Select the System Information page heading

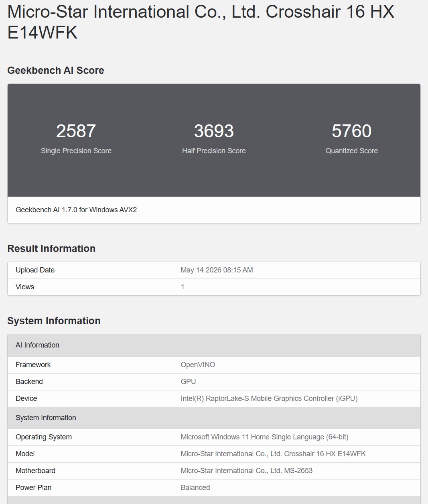click(x=54, y=321)
